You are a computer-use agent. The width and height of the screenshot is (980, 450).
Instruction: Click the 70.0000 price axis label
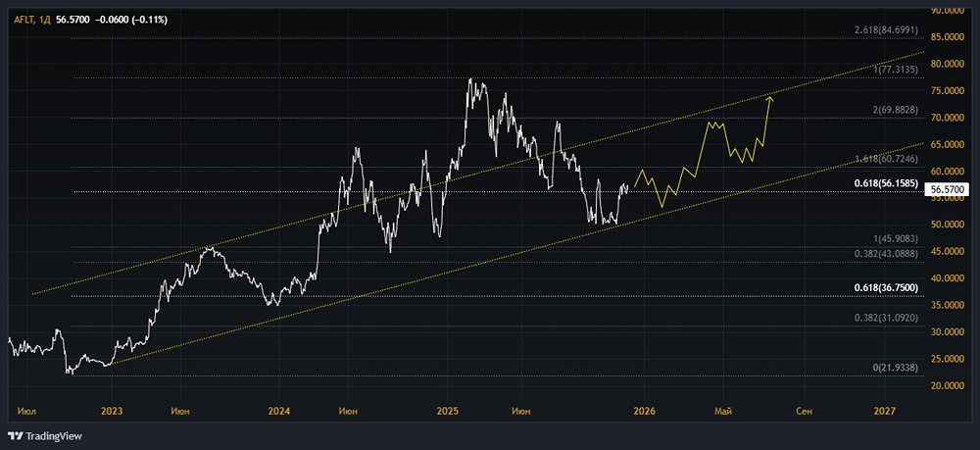tap(948, 118)
